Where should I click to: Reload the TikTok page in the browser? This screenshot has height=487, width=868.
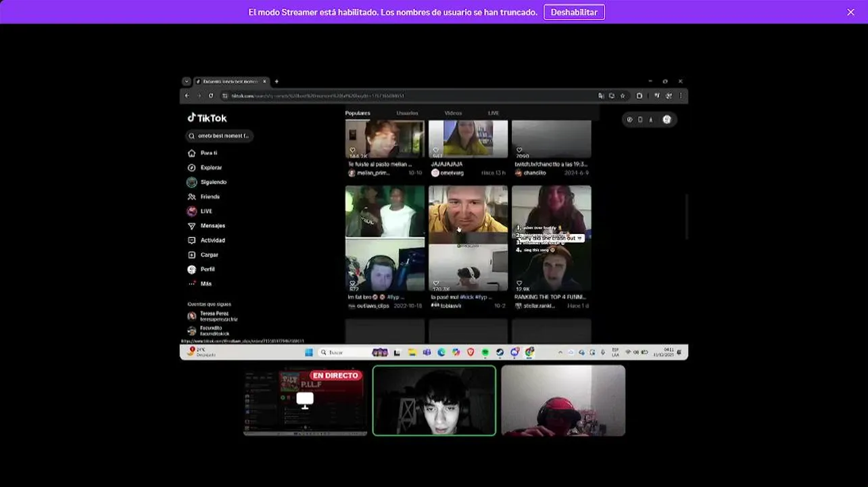pos(211,96)
